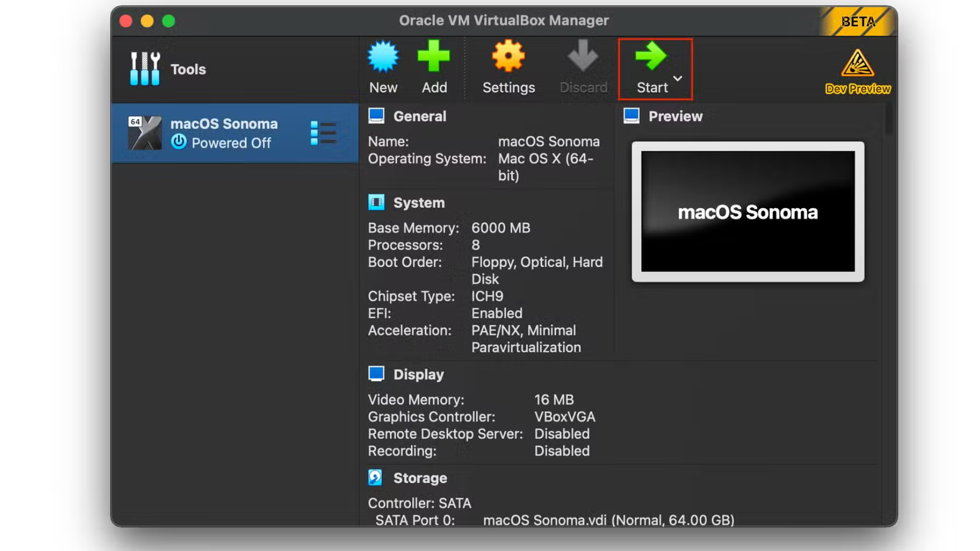Click the Base Memory value 6000 MB

tap(501, 228)
